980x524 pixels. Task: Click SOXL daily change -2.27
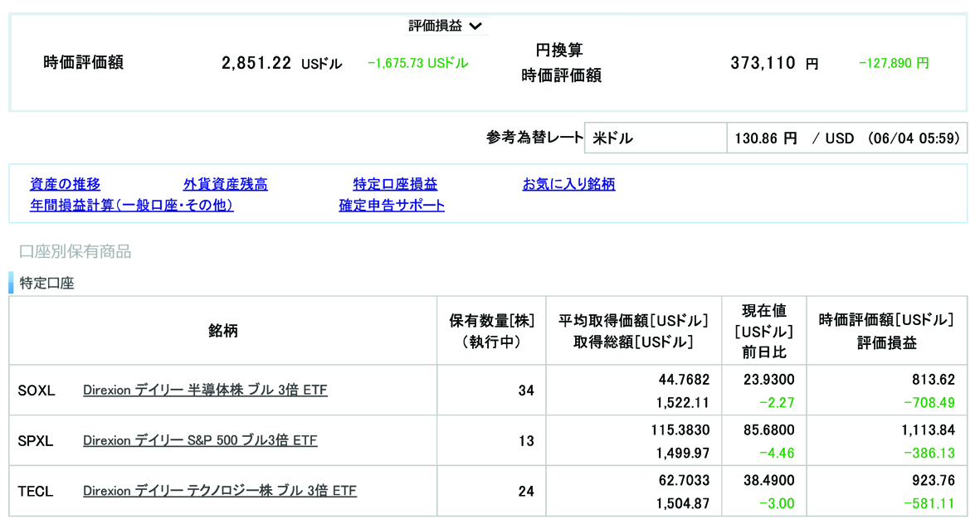pyautogui.click(x=777, y=403)
